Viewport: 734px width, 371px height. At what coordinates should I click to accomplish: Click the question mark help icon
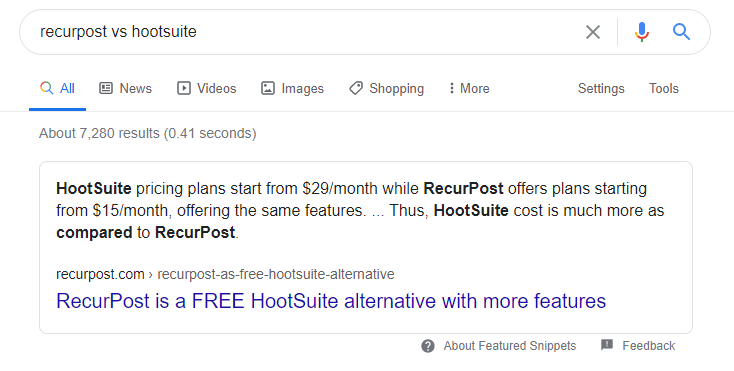pyautogui.click(x=428, y=346)
